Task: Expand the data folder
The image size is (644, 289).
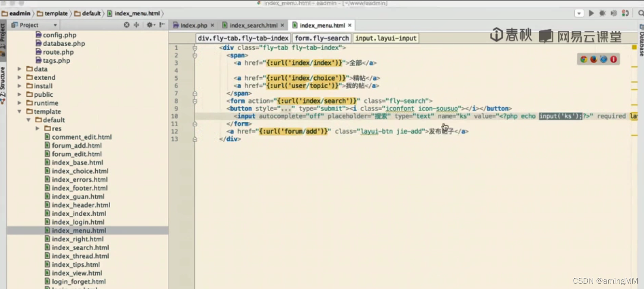Action: click(19, 69)
